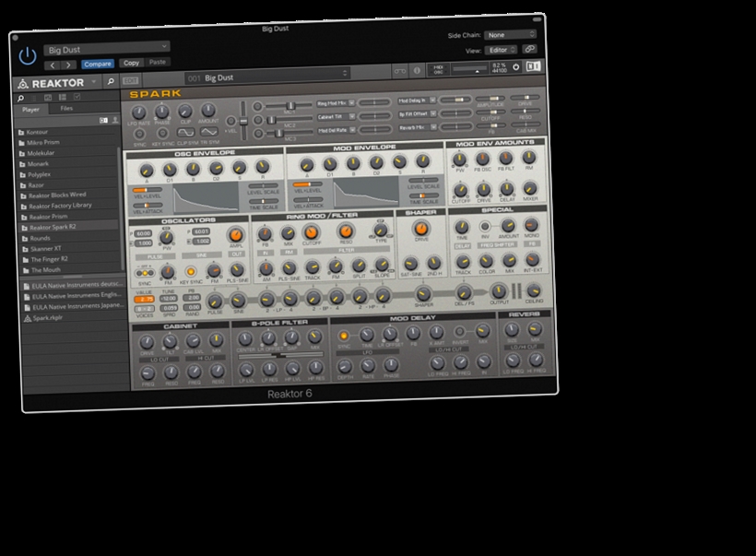Open the 001 Big Dust snapshot selector
The width and height of the screenshot is (756, 556).
click(267, 76)
